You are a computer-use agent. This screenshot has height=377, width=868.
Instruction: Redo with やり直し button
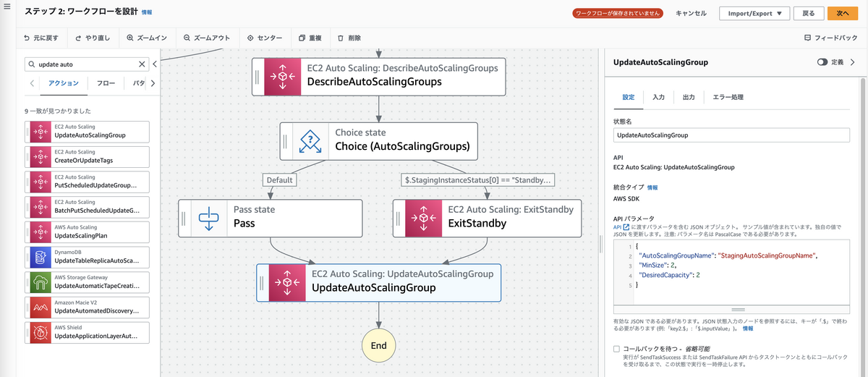coord(93,38)
